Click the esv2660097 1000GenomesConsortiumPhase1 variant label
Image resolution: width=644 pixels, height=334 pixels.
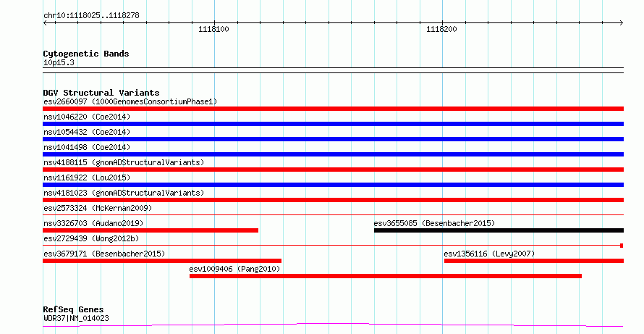pos(130,101)
